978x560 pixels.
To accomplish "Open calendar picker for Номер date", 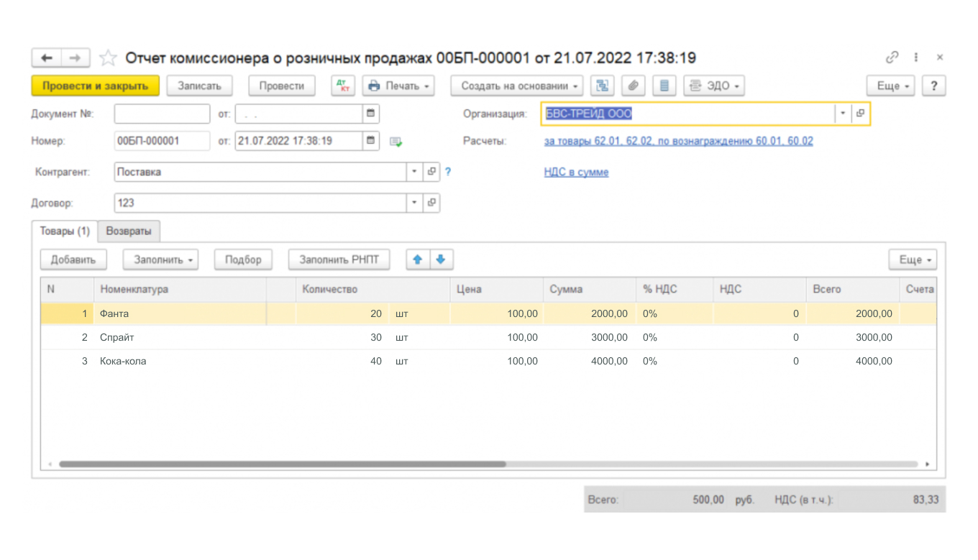I will pyautogui.click(x=371, y=141).
